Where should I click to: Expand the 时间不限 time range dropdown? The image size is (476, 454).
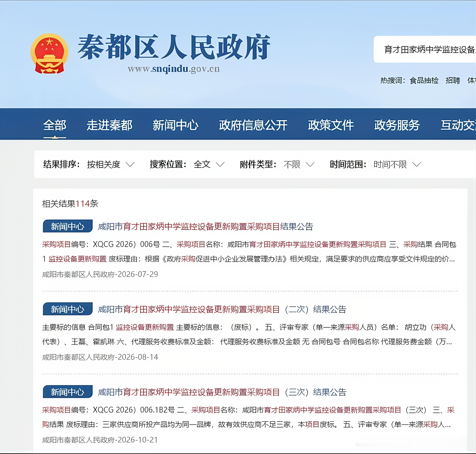[x=397, y=165]
